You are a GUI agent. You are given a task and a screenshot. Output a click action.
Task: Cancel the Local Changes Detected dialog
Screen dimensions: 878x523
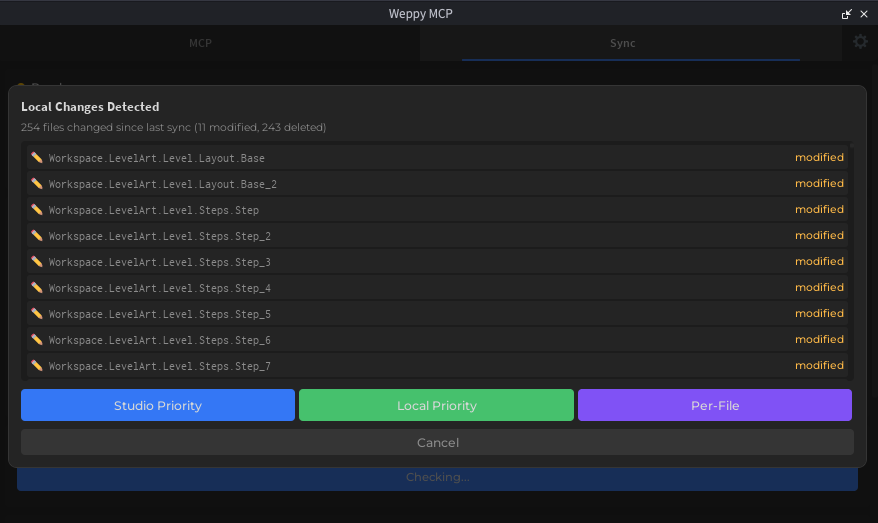tap(437, 442)
